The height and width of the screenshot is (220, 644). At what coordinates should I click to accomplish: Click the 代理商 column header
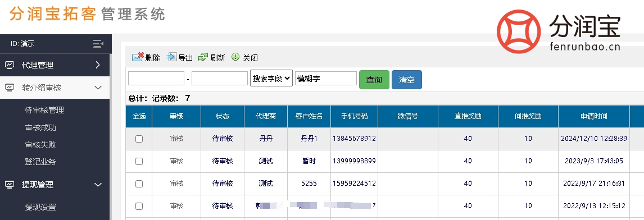pos(266,116)
